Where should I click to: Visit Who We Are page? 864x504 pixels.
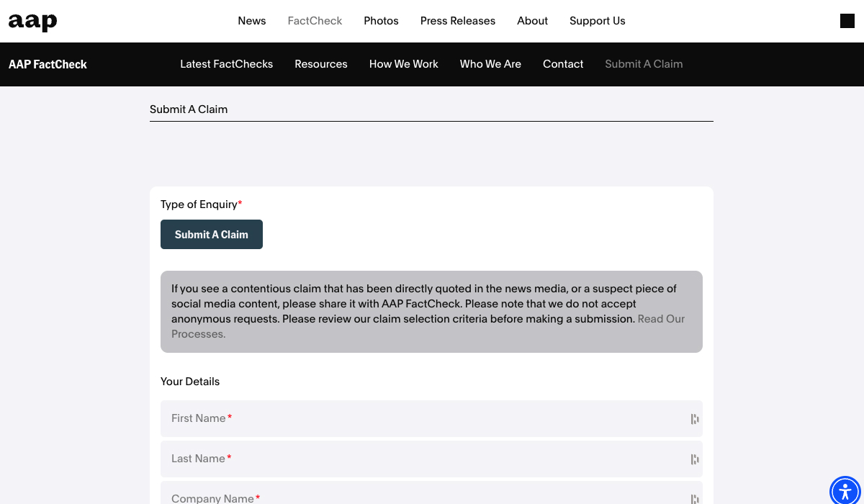(x=490, y=64)
